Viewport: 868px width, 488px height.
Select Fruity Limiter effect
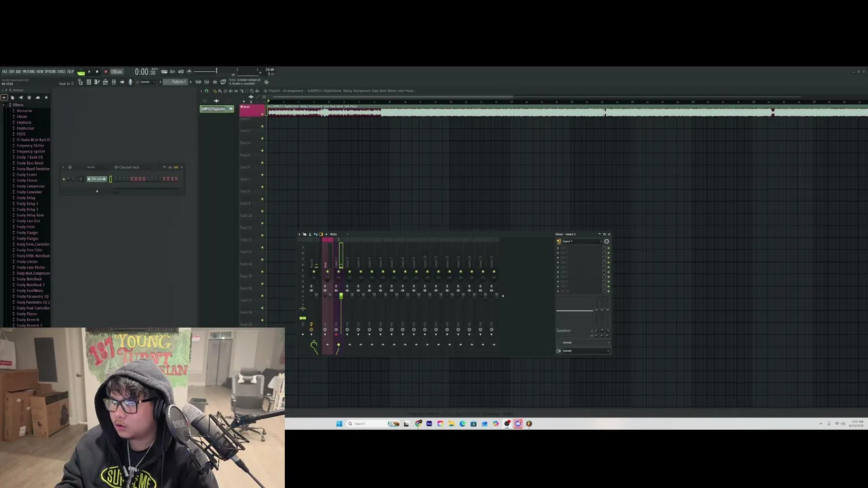(x=27, y=262)
